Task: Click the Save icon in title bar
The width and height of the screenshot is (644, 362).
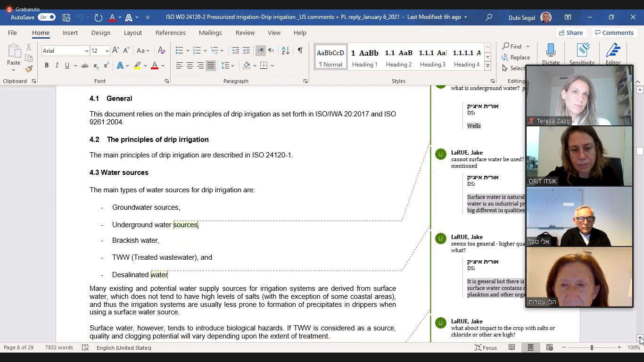Action: point(66,17)
